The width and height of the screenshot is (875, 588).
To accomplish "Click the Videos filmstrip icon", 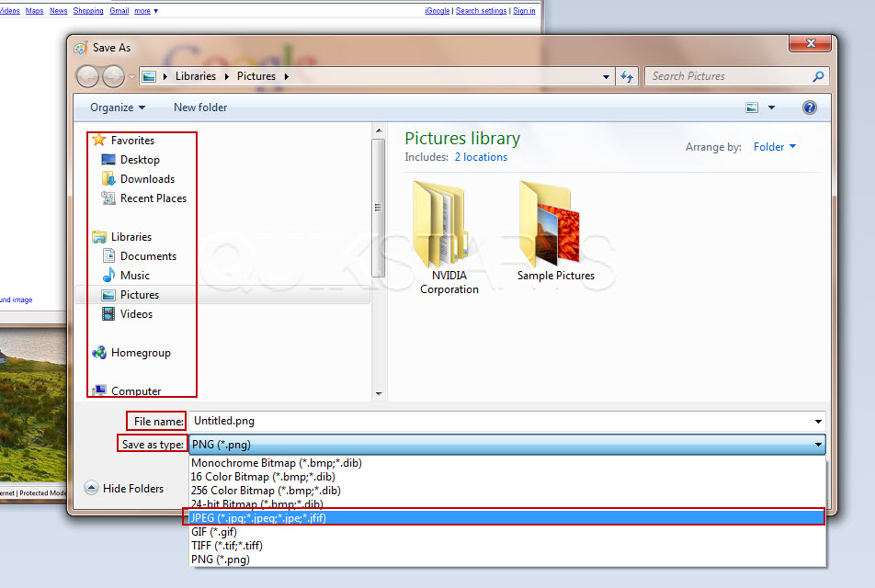I will point(108,313).
